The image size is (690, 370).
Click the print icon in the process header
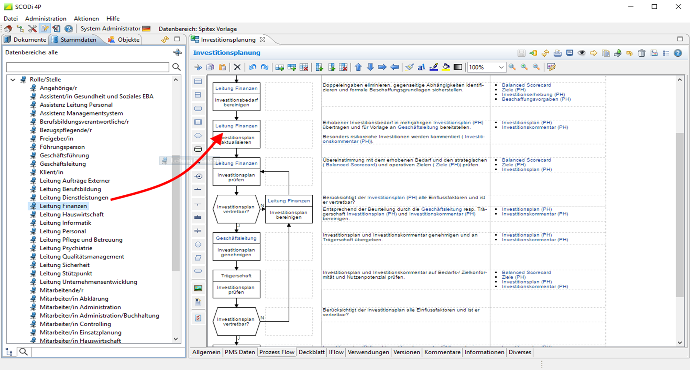click(x=558, y=53)
